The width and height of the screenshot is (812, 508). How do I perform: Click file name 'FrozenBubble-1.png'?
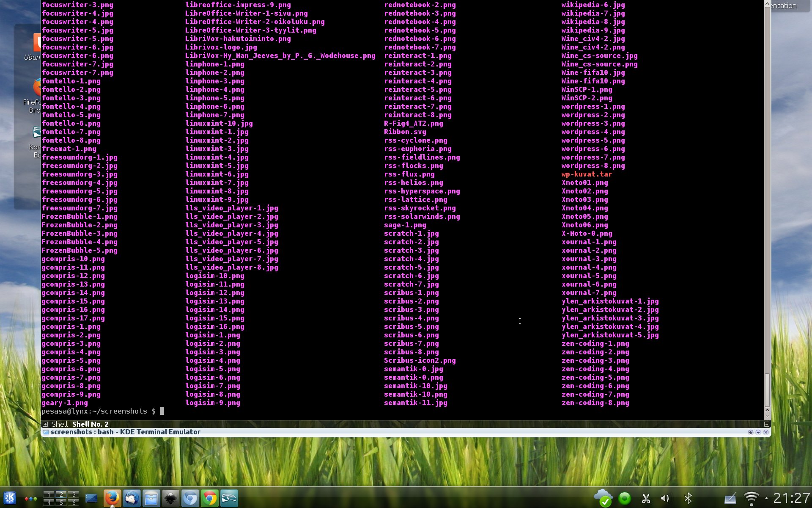point(80,216)
